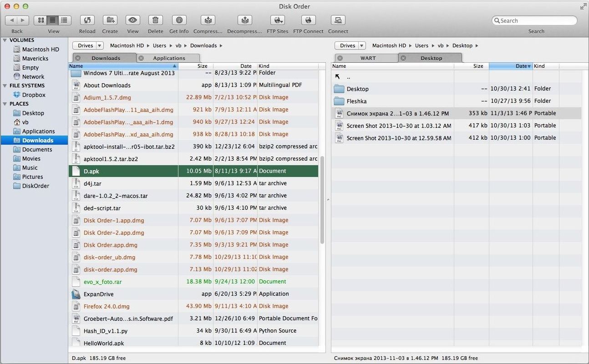
Task: Select the Desktop tab in right pane
Action: (431, 58)
